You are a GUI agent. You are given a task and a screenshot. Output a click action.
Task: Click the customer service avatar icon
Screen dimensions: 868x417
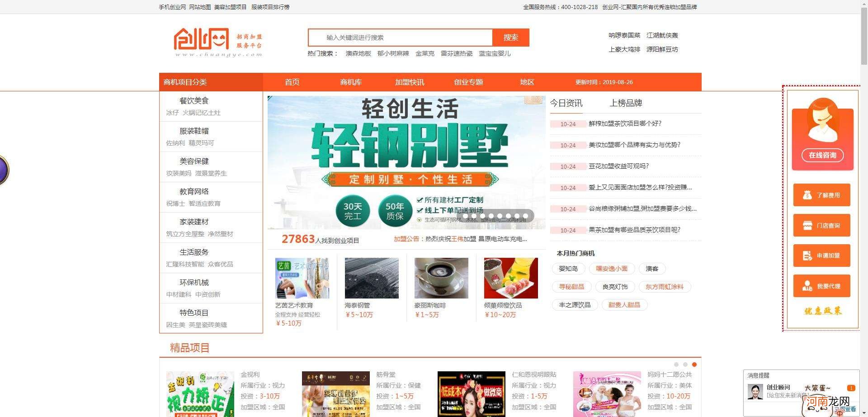click(823, 121)
